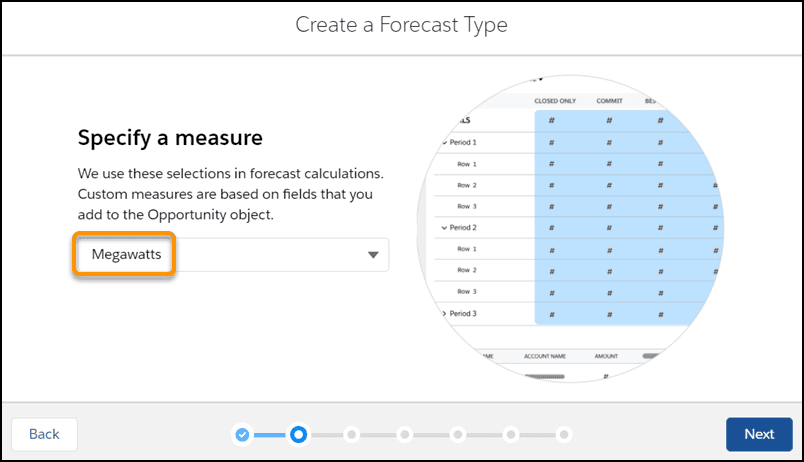Screen dimensions: 804x462
Task: Expand the Period 3 chevron in preview
Action: coord(444,313)
